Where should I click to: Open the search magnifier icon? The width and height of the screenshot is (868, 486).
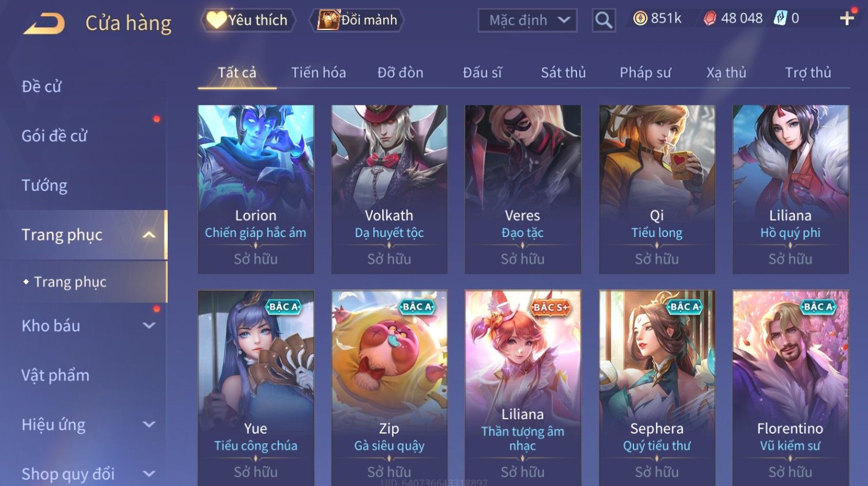pyautogui.click(x=603, y=20)
